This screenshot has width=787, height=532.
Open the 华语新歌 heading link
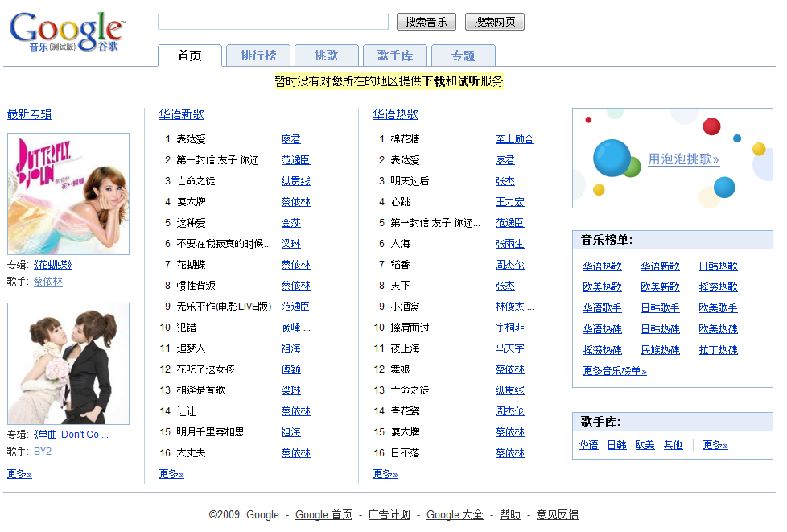click(x=182, y=114)
